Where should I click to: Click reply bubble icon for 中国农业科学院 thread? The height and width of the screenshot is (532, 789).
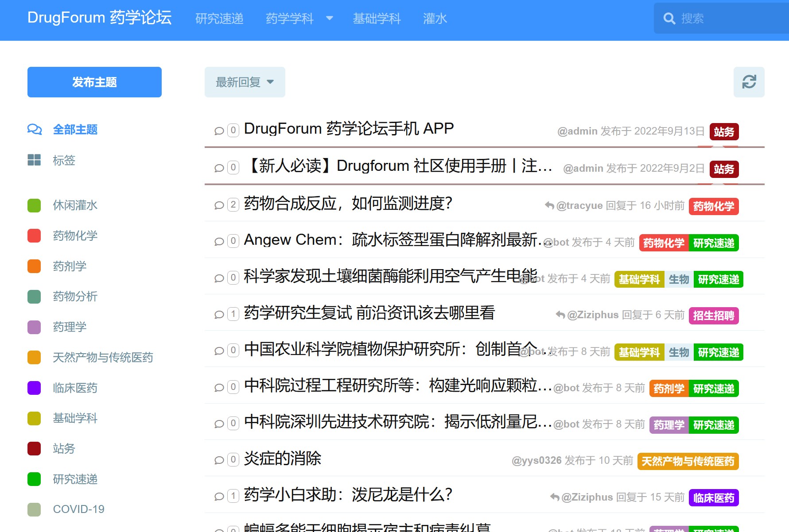[219, 351]
